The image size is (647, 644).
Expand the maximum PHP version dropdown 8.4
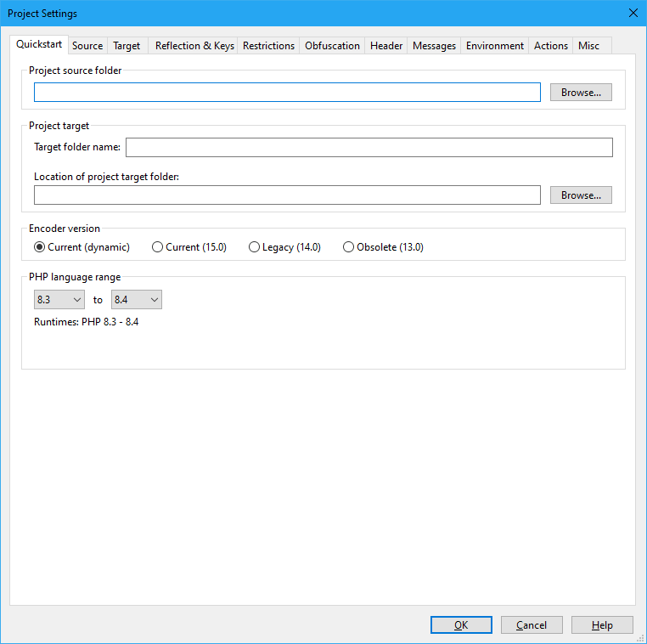coord(136,300)
